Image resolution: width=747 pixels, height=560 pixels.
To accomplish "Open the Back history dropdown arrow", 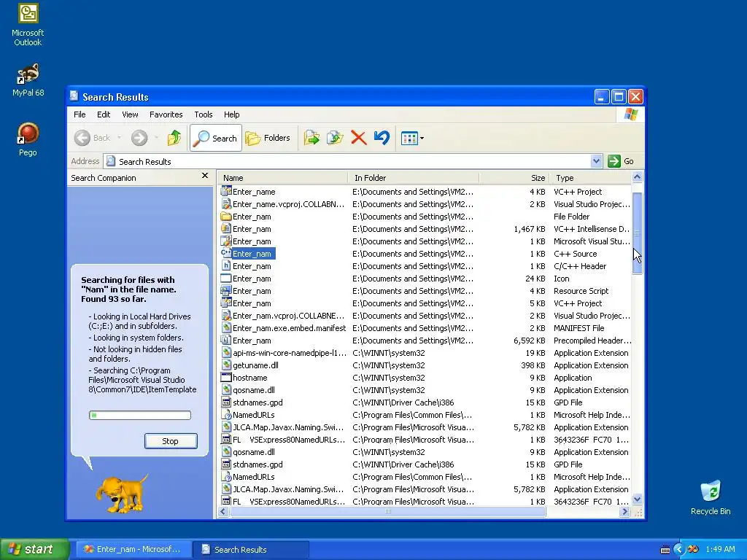I will coord(119,138).
